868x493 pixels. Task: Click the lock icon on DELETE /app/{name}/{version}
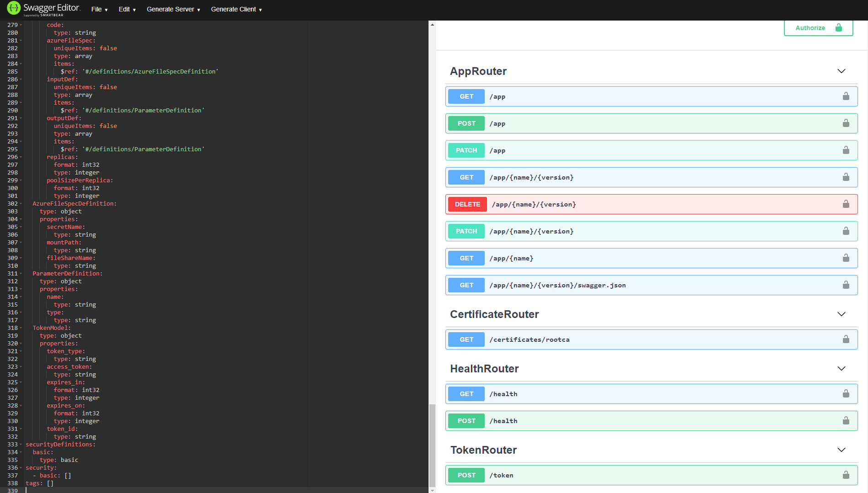(846, 204)
